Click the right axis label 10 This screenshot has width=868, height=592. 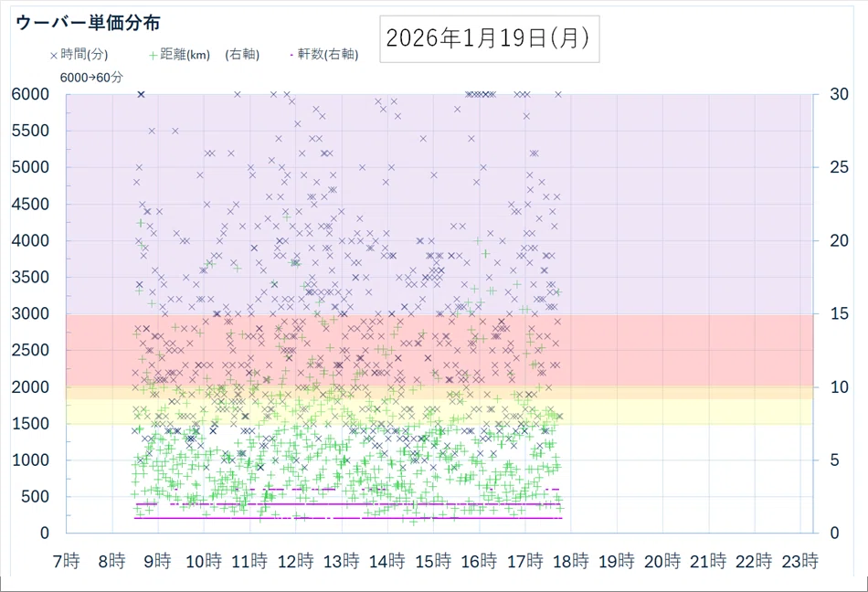point(839,387)
